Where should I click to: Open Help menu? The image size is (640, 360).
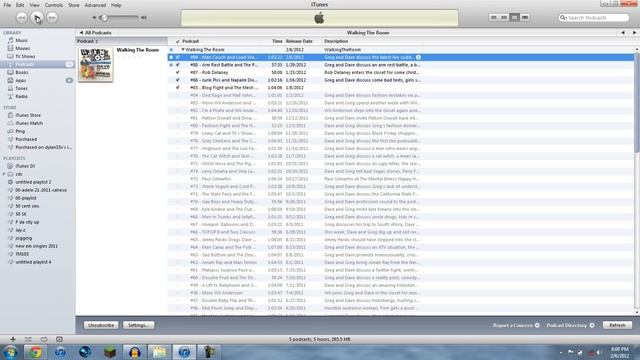(x=116, y=5)
